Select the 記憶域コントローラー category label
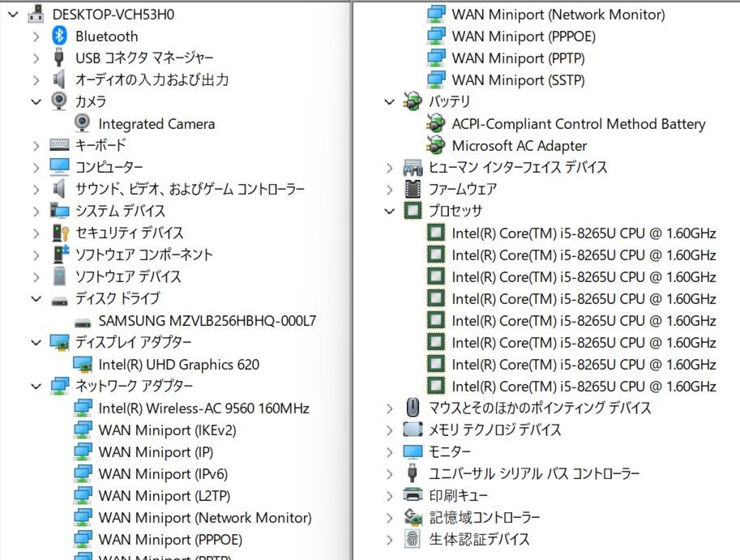740x560 pixels. [x=484, y=517]
